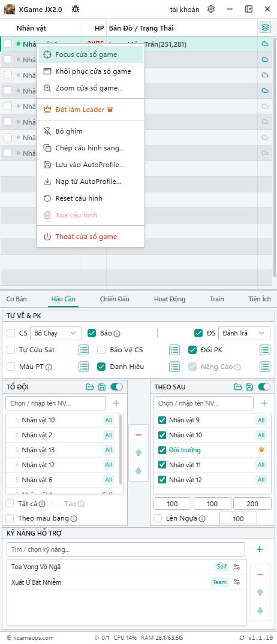Add character with THEO SAU plus icon
The height and width of the screenshot is (644, 277).
[x=264, y=403]
